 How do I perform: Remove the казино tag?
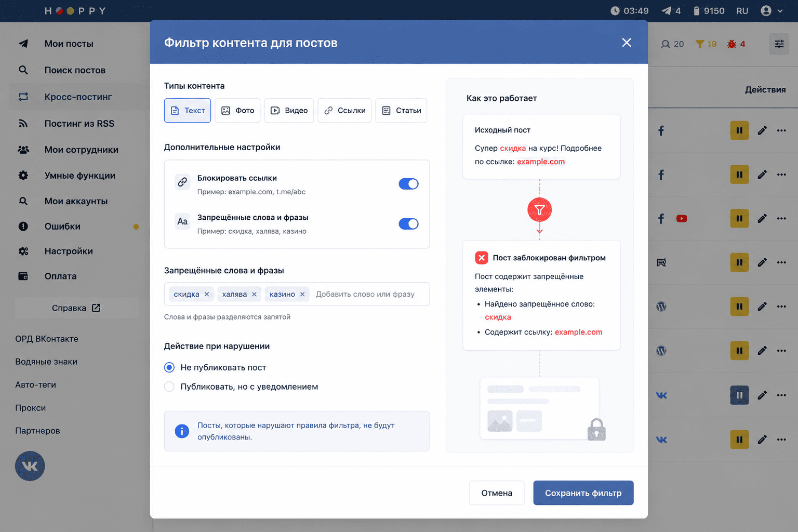(x=302, y=294)
